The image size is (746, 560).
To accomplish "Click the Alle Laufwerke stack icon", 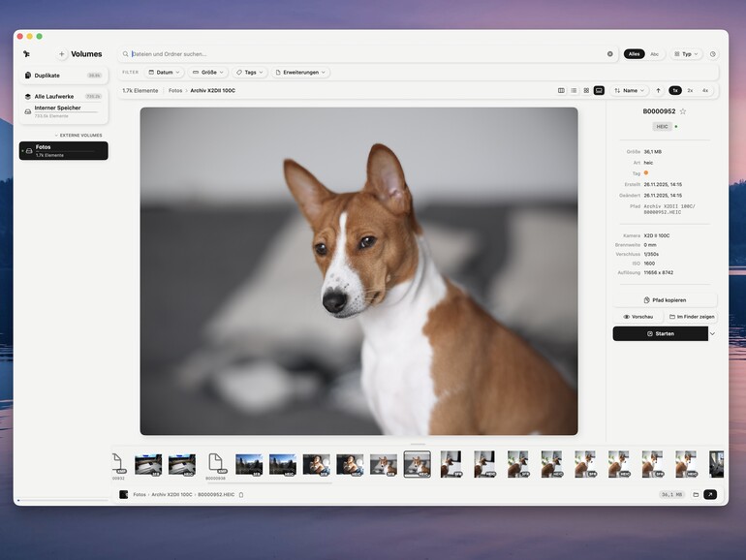I will [28, 96].
